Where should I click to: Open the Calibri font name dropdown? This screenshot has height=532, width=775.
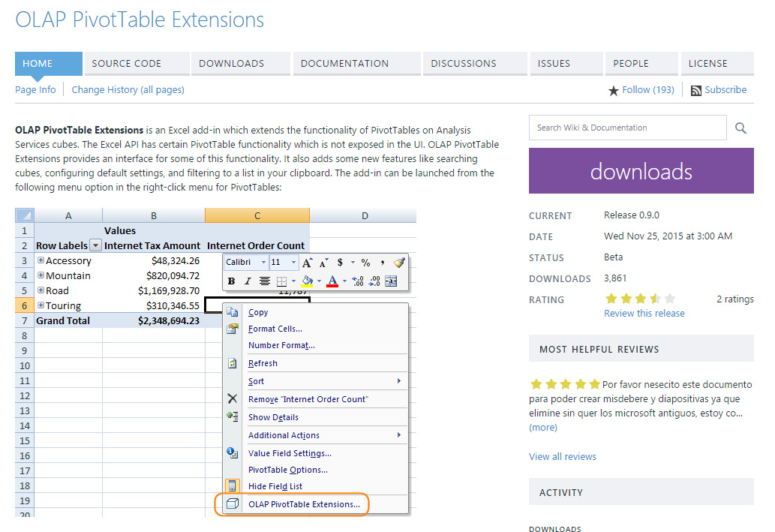pyautogui.click(x=263, y=263)
